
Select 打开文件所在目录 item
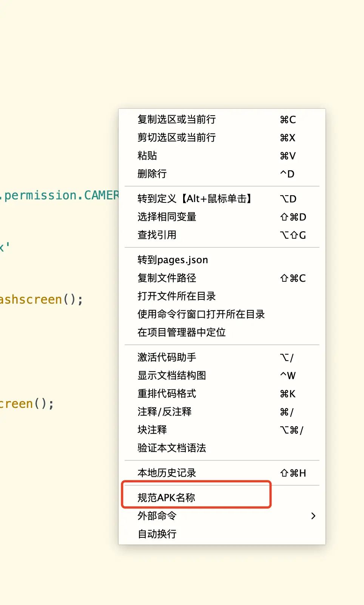[x=177, y=296]
